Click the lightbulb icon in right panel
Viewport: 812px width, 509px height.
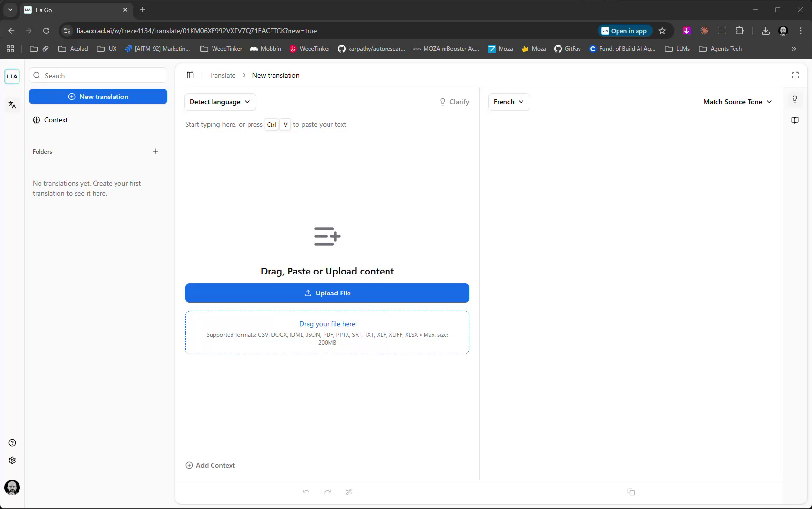[795, 99]
